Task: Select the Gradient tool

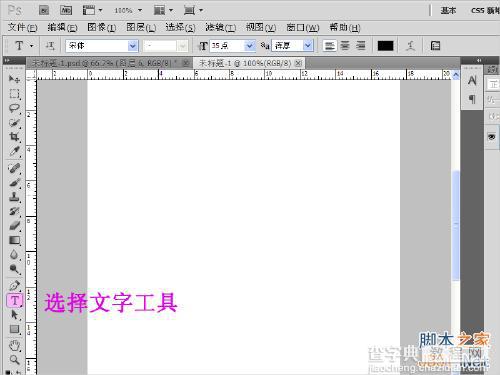Action: 14,240
